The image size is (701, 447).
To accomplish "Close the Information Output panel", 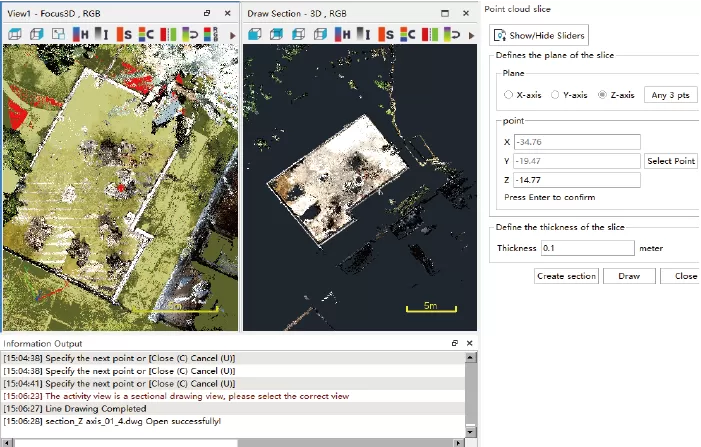I will [469, 343].
